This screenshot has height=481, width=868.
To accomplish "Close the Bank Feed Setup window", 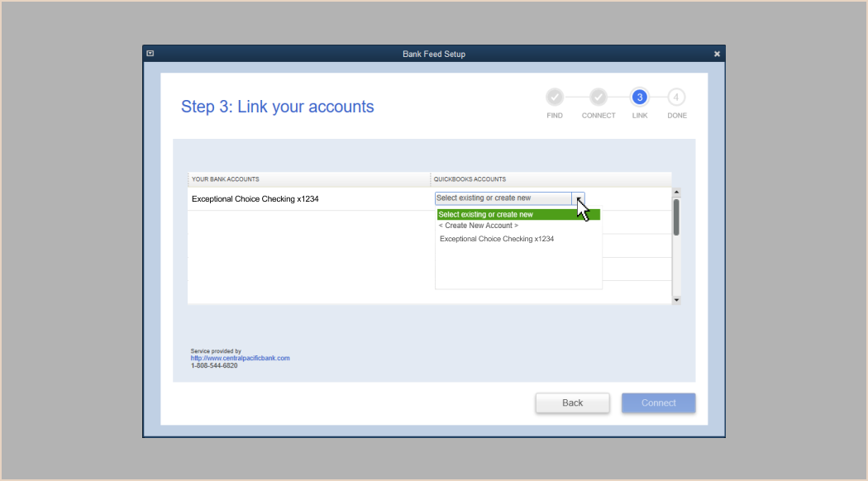I will pyautogui.click(x=717, y=54).
